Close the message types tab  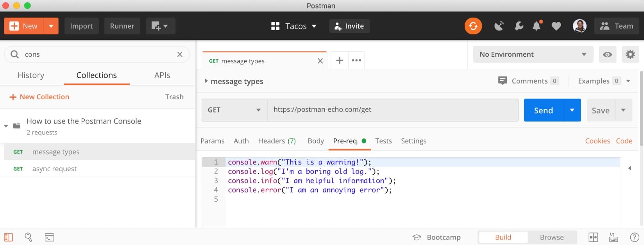click(x=320, y=61)
